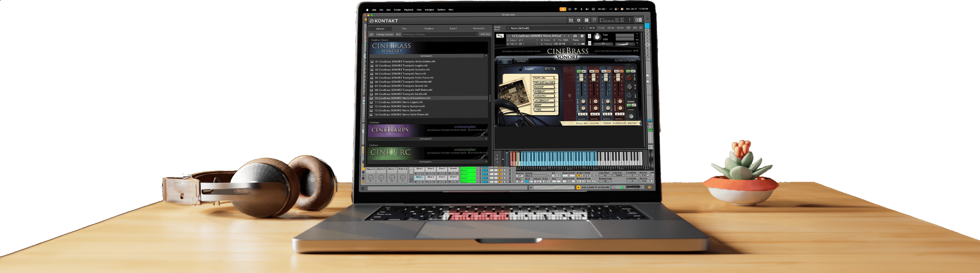980x273 pixels.
Task: Toggle the Reverse Off switch in Live
Action: [520, 176]
